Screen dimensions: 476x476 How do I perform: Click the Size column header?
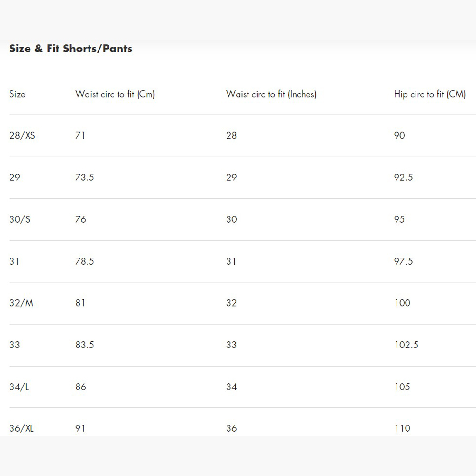18,94
